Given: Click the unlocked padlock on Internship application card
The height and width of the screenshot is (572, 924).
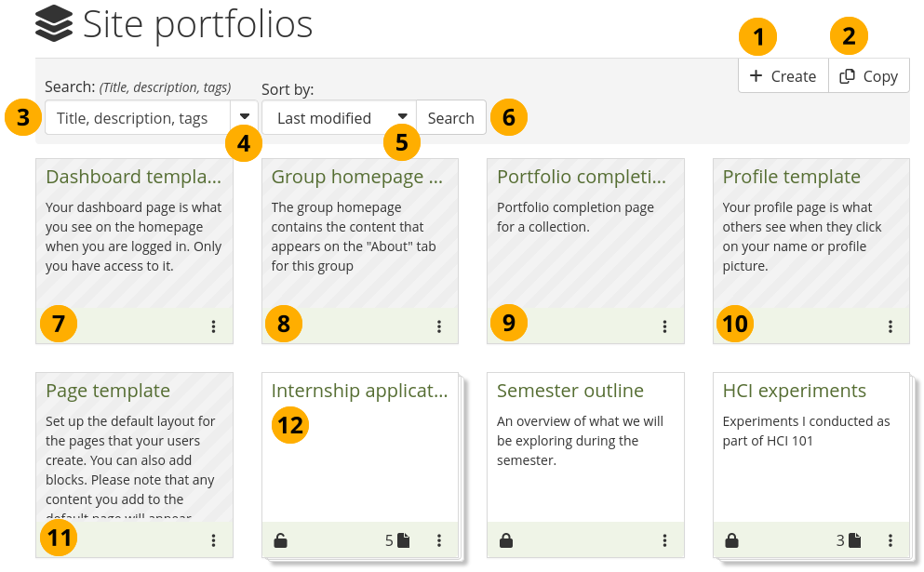Looking at the screenshot, I should [281, 540].
